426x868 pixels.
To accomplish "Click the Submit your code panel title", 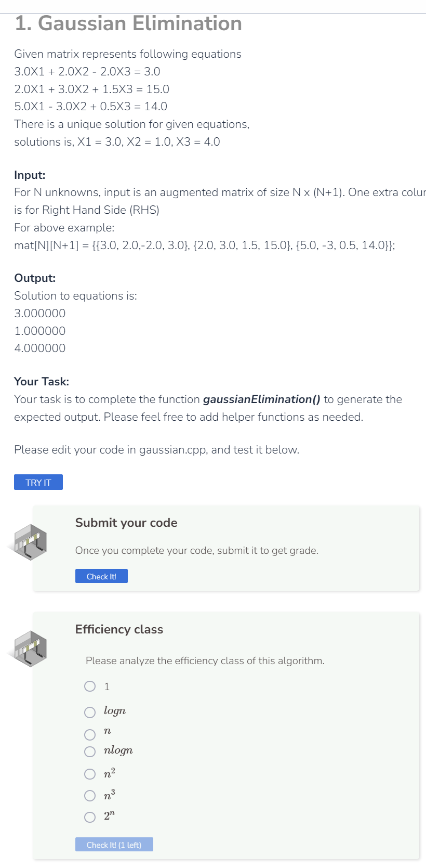I will coord(126,523).
